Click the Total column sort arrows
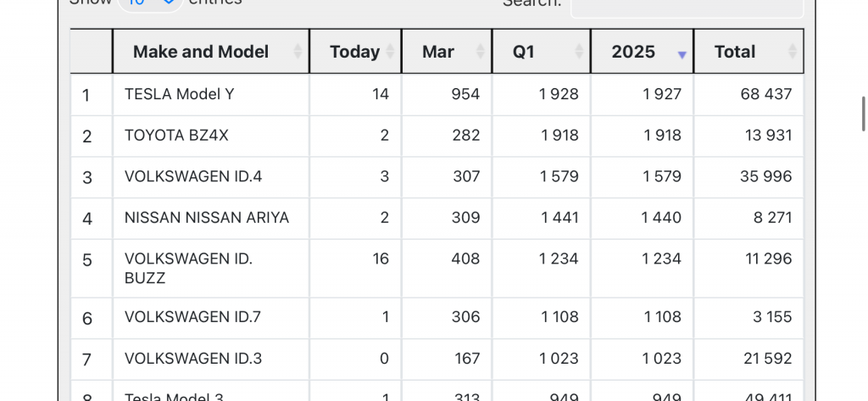Viewport: 868px width, 401px height. click(792, 52)
